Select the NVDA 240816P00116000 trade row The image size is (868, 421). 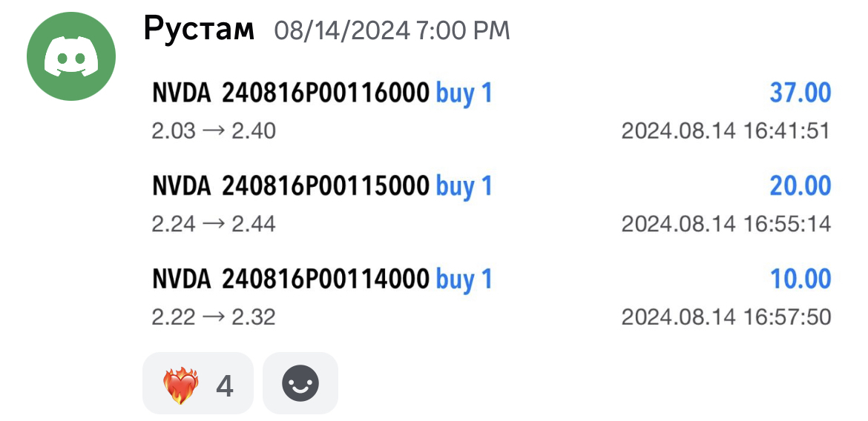(492, 112)
